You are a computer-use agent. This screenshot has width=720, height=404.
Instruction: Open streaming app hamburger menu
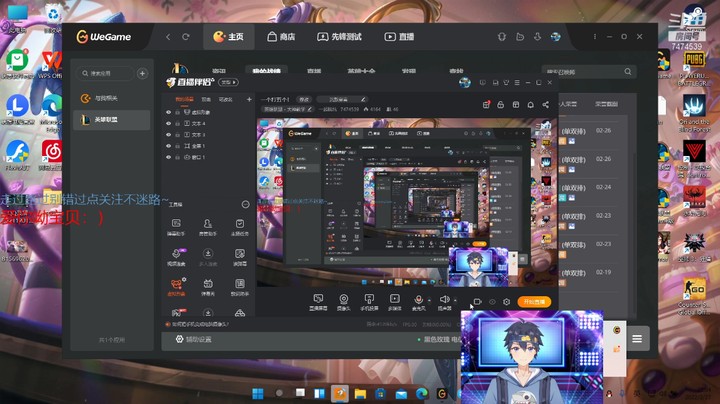[517, 83]
